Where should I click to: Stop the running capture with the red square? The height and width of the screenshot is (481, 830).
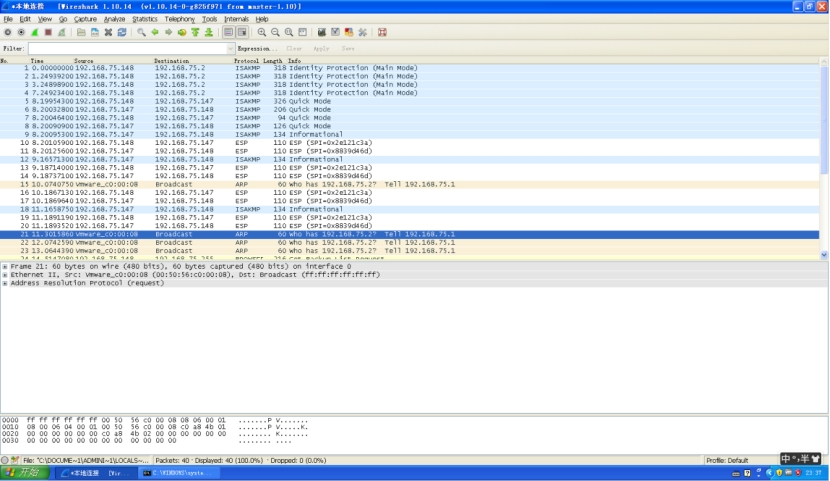pos(48,32)
